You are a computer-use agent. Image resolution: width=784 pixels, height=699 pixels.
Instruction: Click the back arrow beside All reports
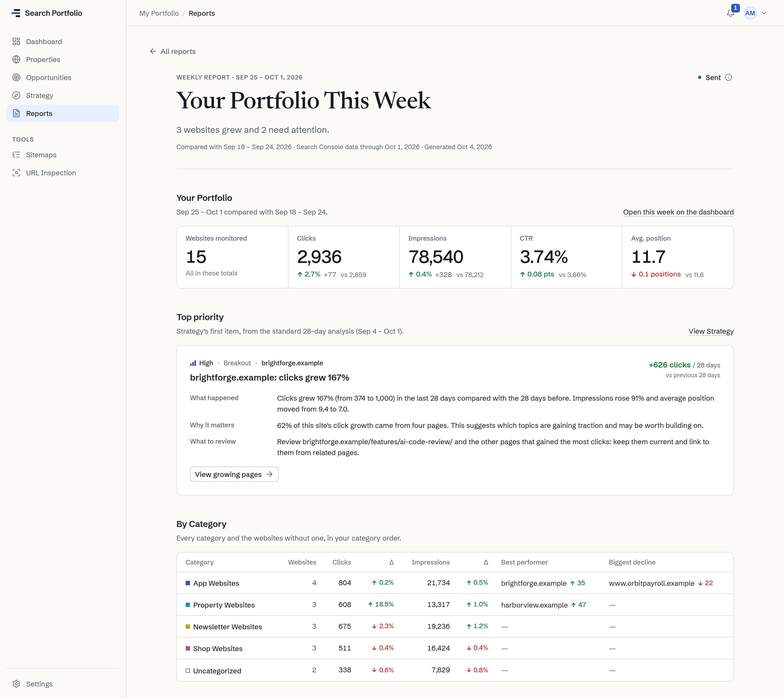pos(153,51)
